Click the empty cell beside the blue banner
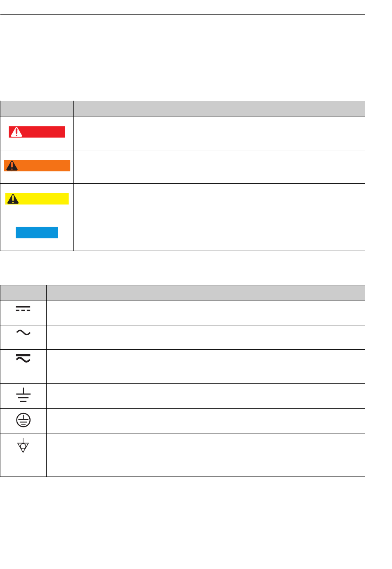The image size is (392, 569). pyautogui.click(x=219, y=234)
